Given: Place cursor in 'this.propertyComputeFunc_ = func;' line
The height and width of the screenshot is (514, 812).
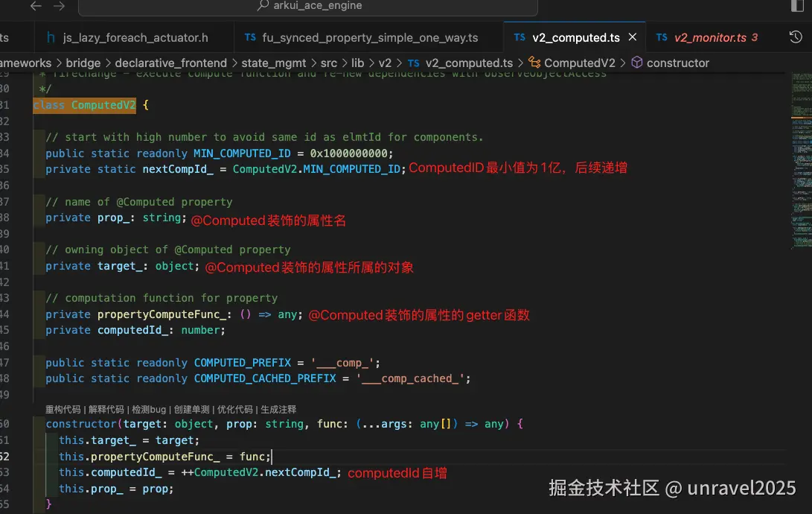Looking at the screenshot, I should [164, 457].
